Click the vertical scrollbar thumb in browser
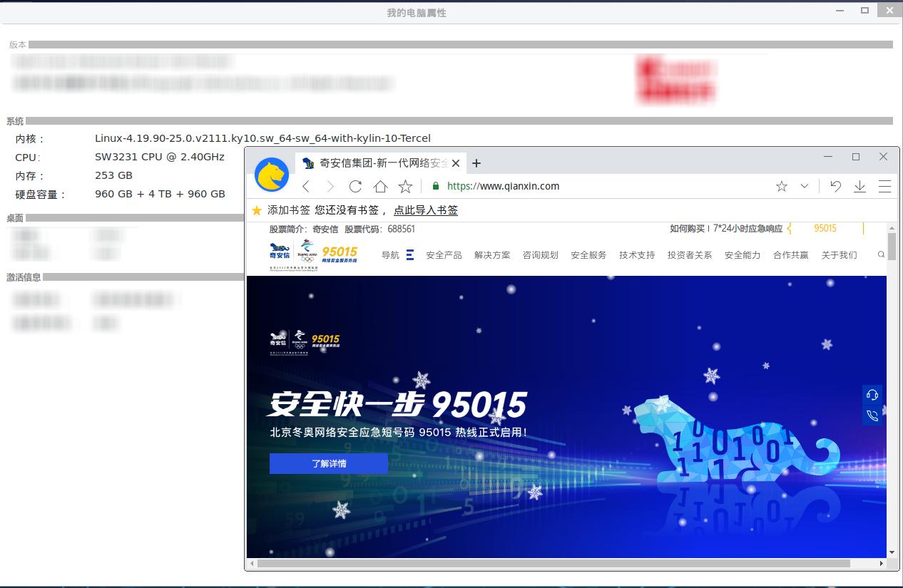 [x=892, y=246]
